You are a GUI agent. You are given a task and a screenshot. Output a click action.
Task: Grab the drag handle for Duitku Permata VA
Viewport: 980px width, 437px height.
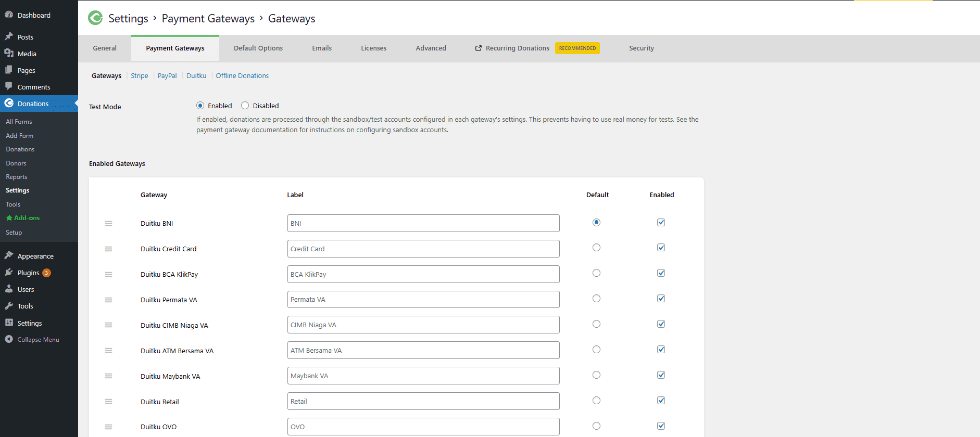(x=108, y=300)
